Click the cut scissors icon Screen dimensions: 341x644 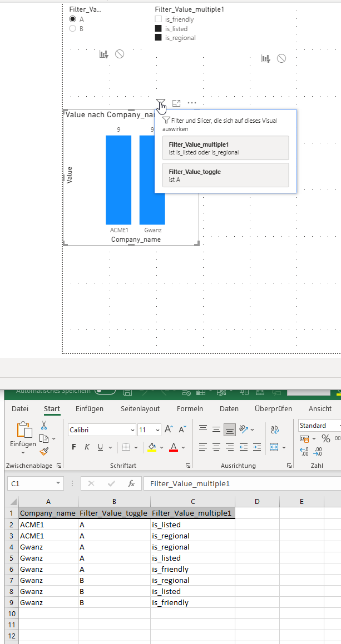[44, 426]
